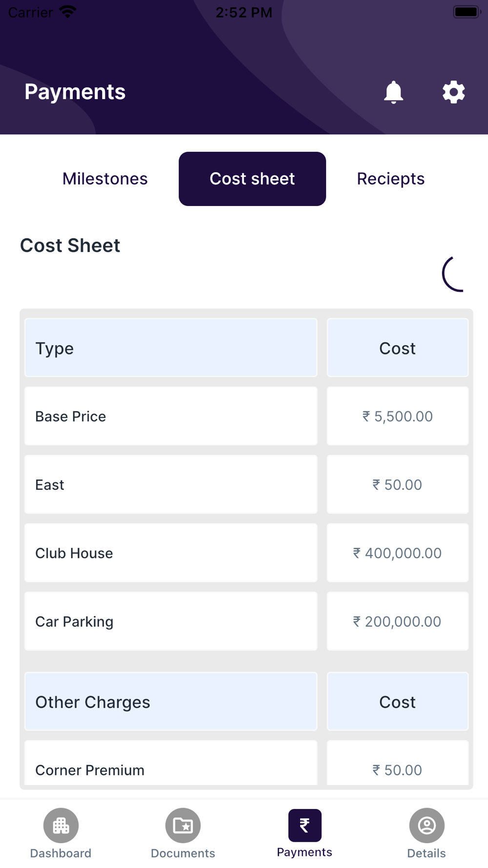
Task: Tap the Base Price row
Action: pyautogui.click(x=171, y=416)
